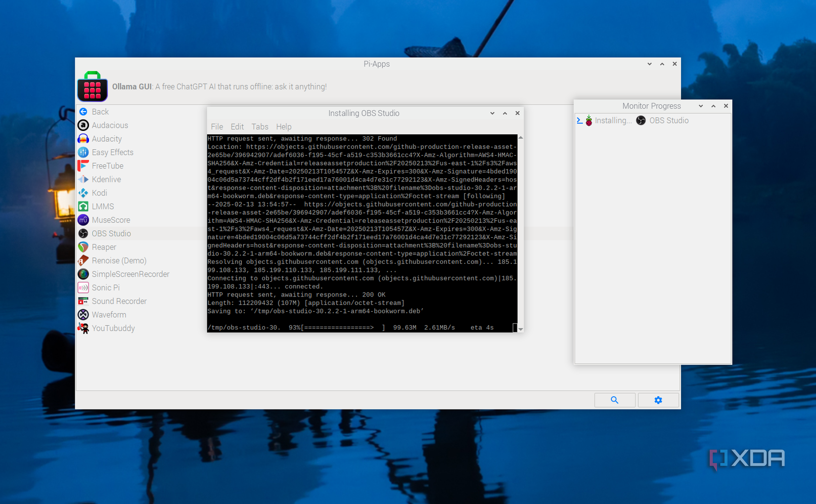Select the Easy Effects app
Viewport: 816px width, 504px height.
click(x=112, y=152)
